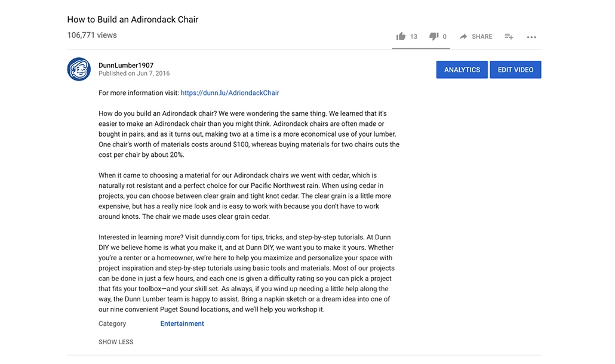
Task: Click the Category label
Action: [112, 323]
